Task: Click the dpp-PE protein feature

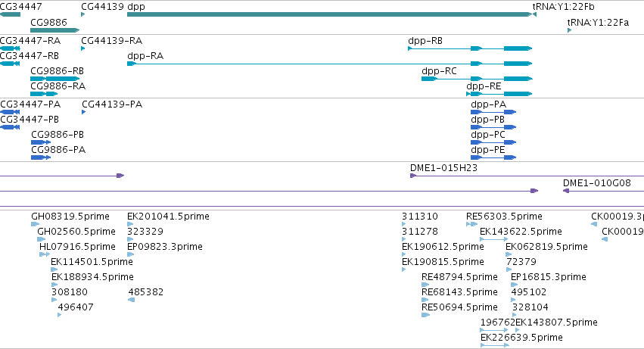Action: tap(493, 157)
